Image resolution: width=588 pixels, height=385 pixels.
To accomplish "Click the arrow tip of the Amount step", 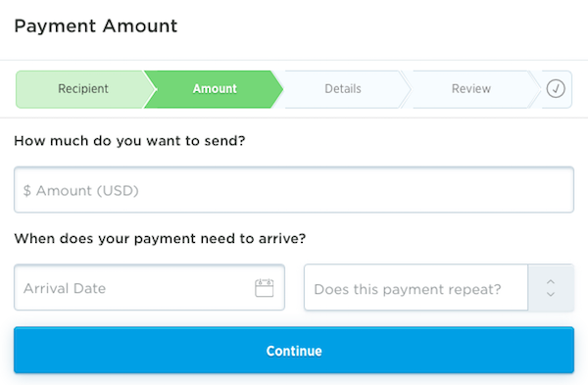I will click(278, 89).
